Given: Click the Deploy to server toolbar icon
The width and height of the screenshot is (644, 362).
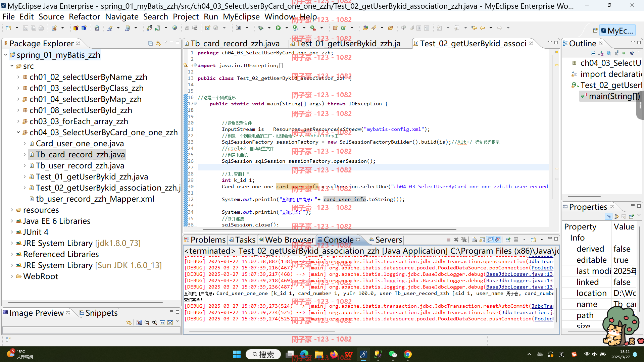Looking at the screenshot, I should (149, 28).
